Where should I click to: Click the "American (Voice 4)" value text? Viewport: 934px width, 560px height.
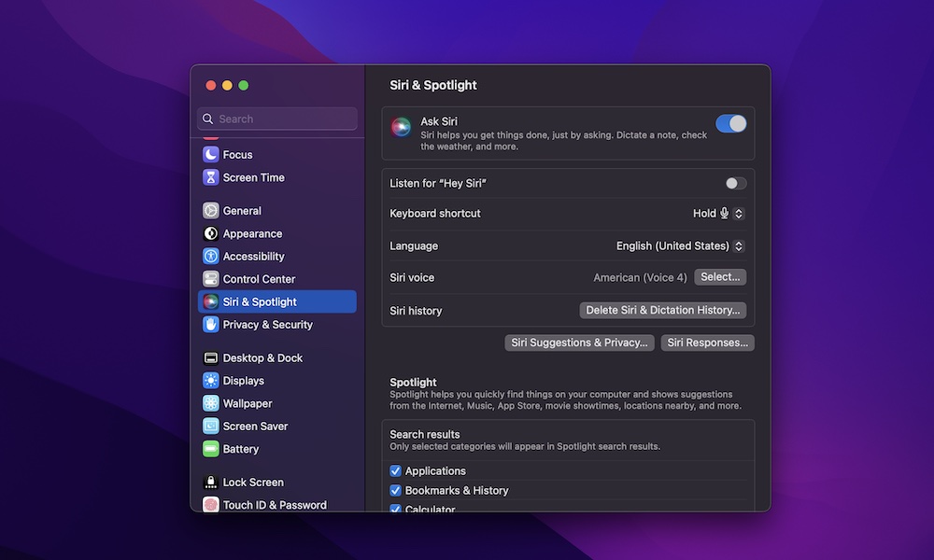tap(640, 277)
